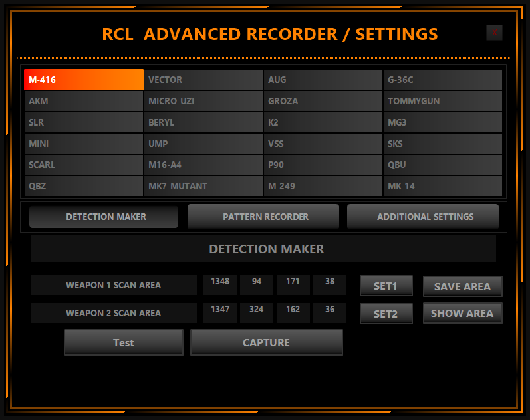The image size is (530, 420).
Task: Select the VECTOR weapon
Action: pyautogui.click(x=203, y=80)
